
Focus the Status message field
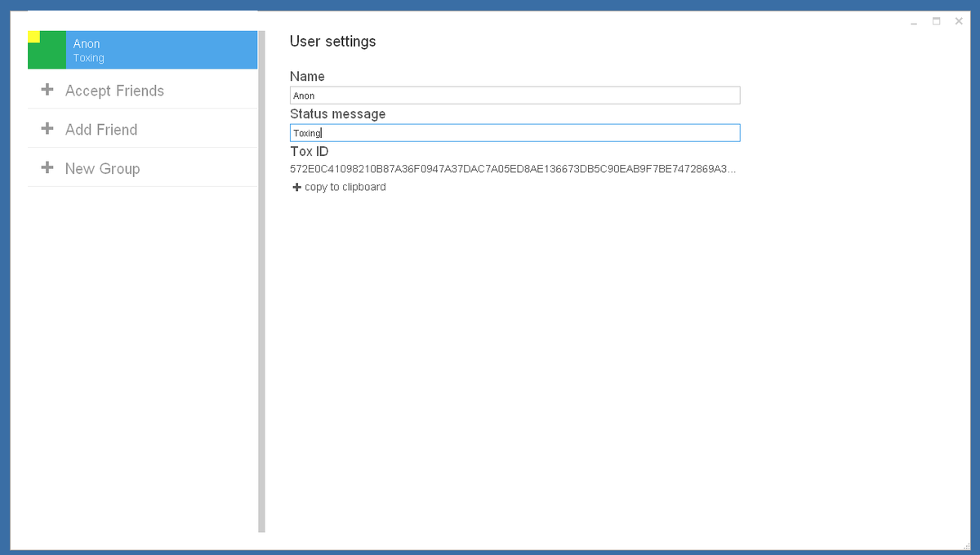514,133
